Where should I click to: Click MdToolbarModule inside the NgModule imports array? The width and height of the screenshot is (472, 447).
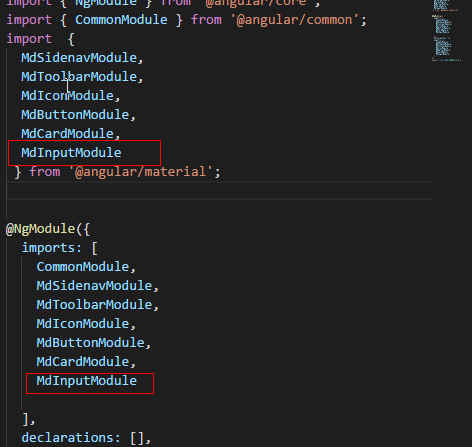pyautogui.click(x=94, y=305)
